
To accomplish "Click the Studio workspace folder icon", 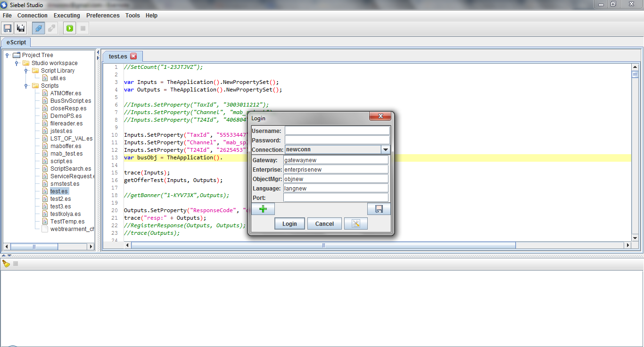I will [x=26, y=63].
